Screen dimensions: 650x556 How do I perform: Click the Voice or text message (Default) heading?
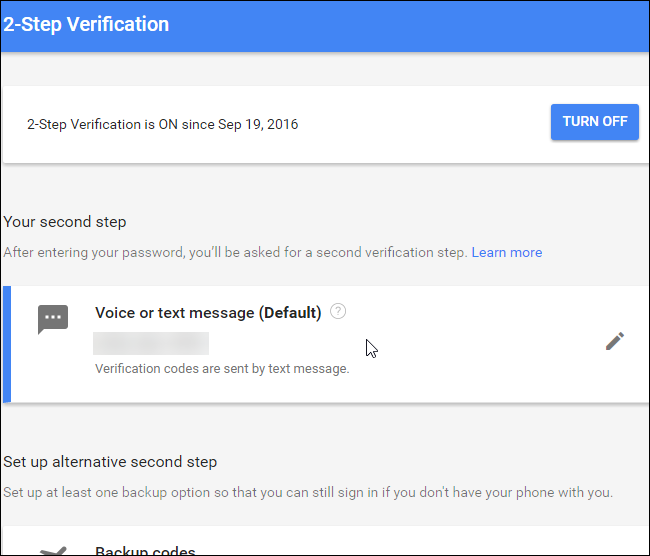pos(207,313)
